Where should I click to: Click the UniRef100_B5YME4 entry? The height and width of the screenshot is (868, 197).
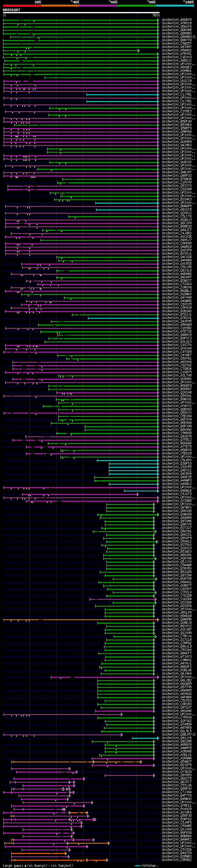[177, 125]
